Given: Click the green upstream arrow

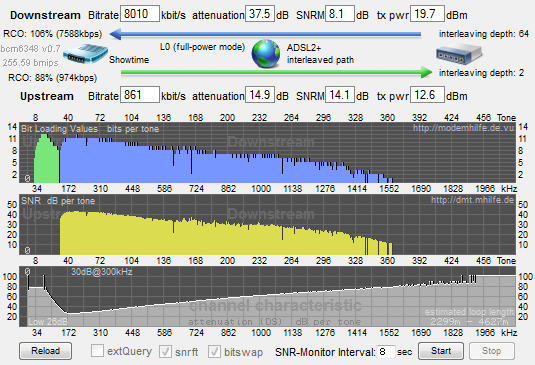Looking at the screenshot, I should pyautogui.click(x=276, y=72).
